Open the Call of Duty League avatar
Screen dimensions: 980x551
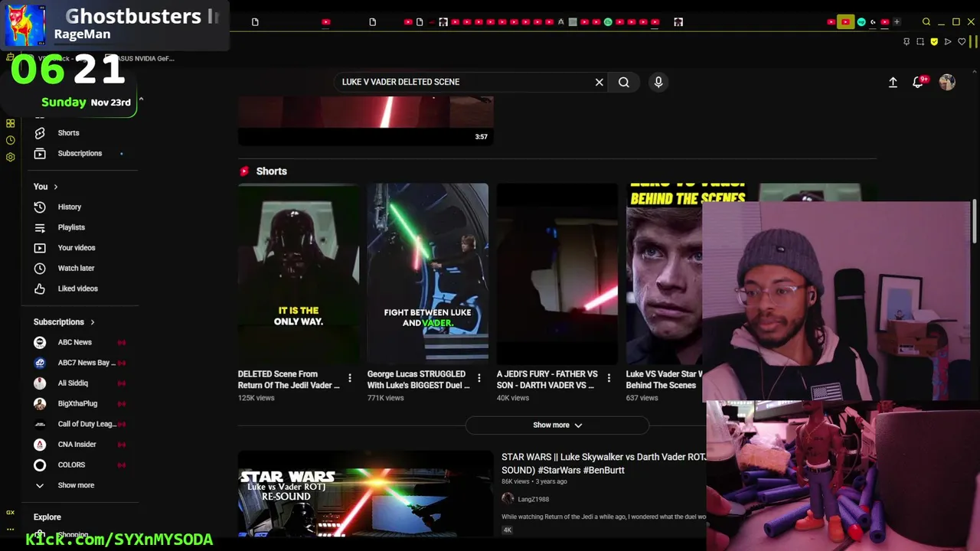[40, 424]
